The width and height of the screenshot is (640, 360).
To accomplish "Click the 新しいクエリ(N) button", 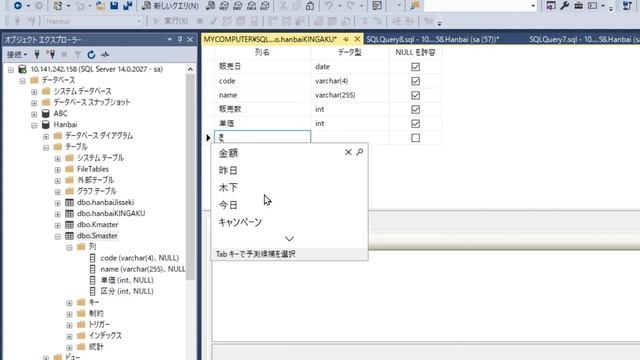I will pos(171,6).
